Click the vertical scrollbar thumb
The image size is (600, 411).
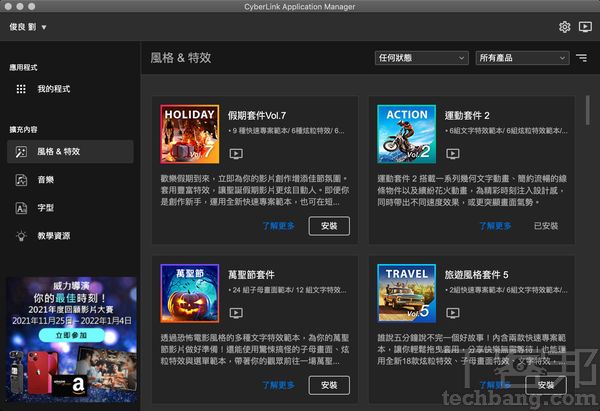588,110
